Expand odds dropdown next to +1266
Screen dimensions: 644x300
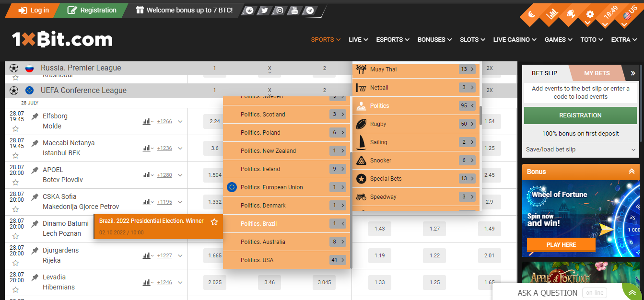[180, 121]
